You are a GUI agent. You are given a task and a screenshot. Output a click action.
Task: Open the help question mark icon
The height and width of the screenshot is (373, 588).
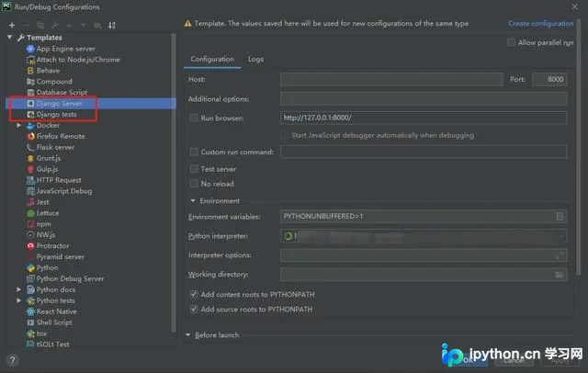pyautogui.click(x=12, y=360)
